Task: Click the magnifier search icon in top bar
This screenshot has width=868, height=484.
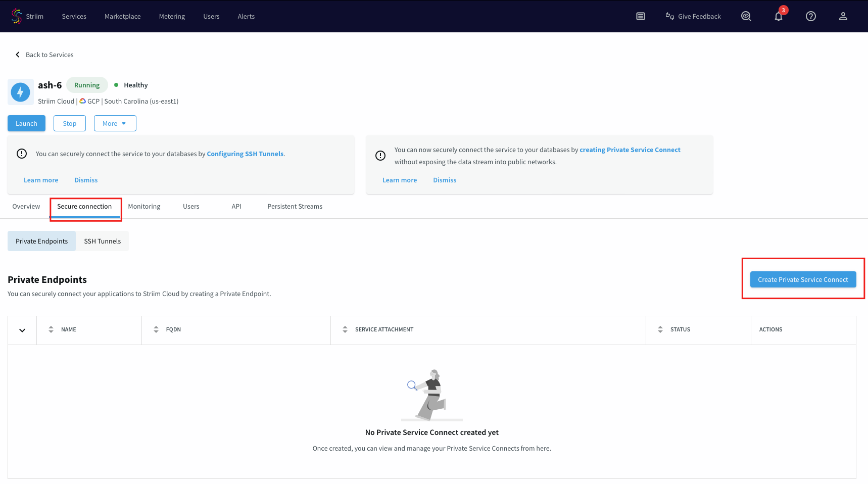Action: pyautogui.click(x=746, y=16)
